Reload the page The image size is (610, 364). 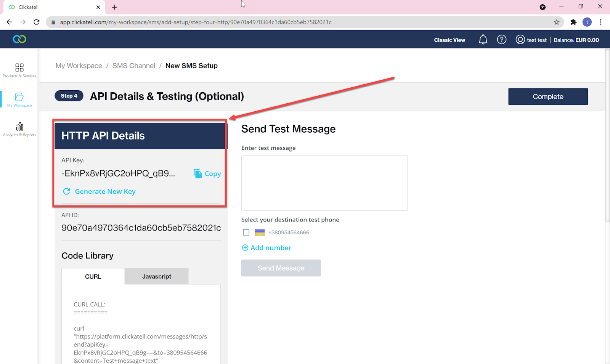[x=37, y=22]
